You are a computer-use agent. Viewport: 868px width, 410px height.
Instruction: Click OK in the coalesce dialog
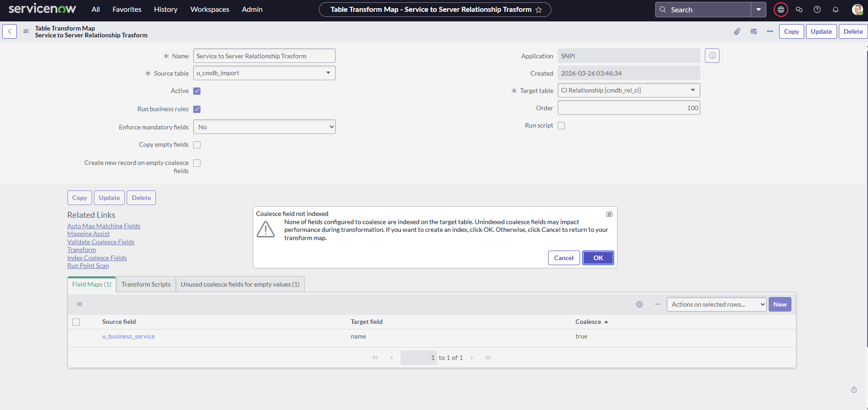coord(598,258)
